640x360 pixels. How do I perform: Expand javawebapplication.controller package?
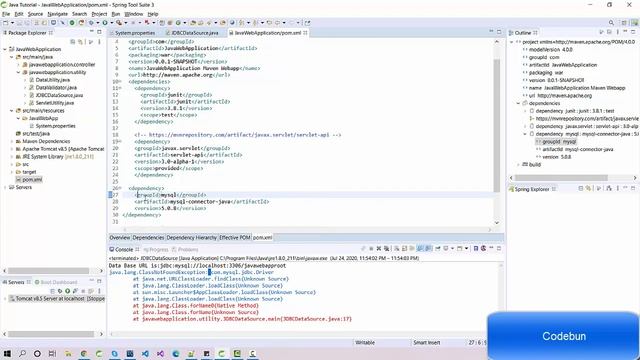18,64
